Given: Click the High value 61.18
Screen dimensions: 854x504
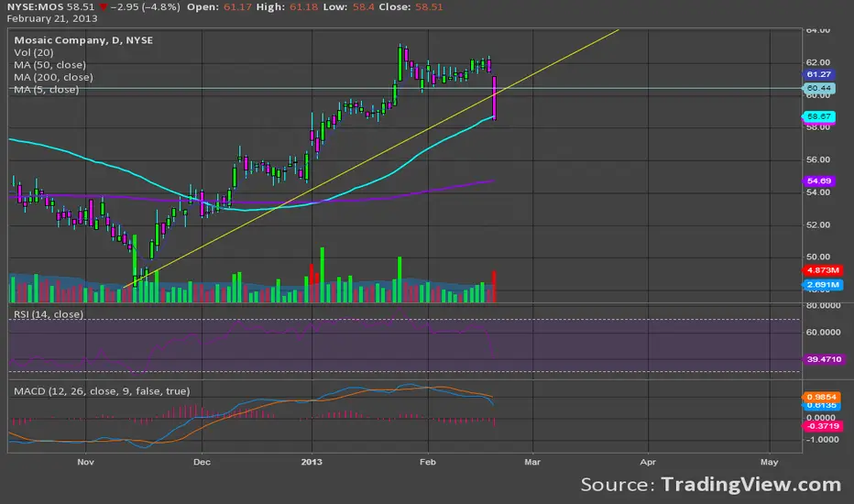Looking at the screenshot, I should tap(303, 7).
